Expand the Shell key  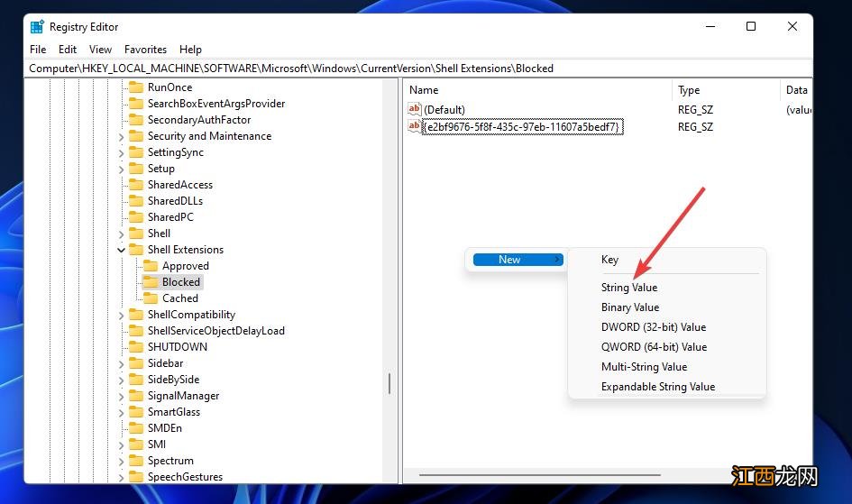(121, 234)
